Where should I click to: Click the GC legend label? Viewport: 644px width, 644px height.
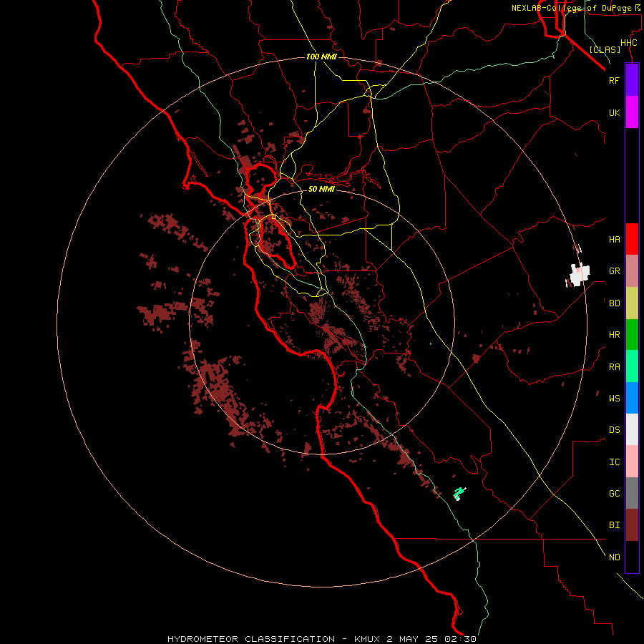614,493
